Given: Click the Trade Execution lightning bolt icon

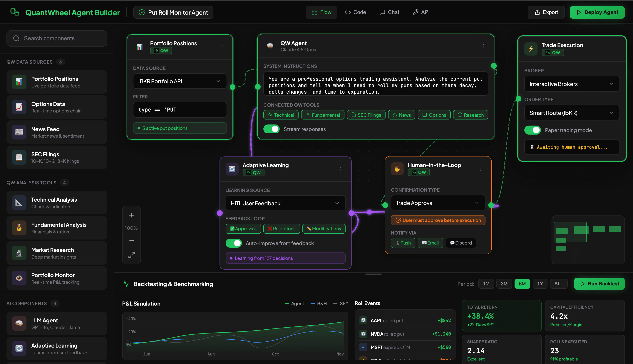Looking at the screenshot, I should [x=531, y=49].
